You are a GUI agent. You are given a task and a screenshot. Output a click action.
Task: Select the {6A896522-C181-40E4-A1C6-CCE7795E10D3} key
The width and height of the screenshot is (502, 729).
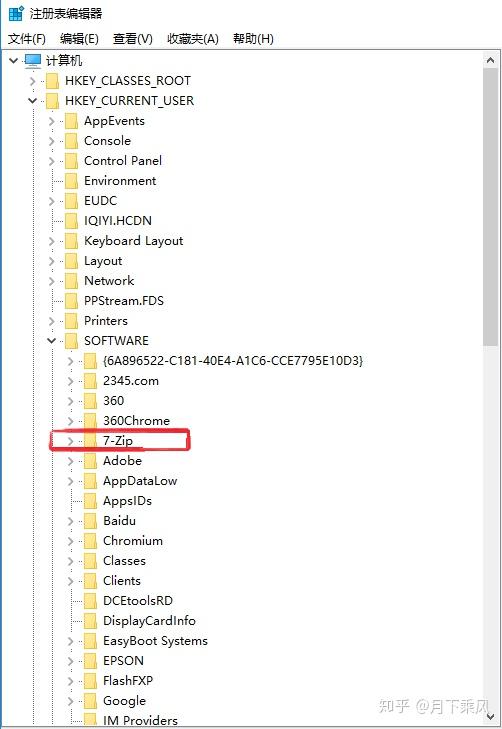[233, 361]
